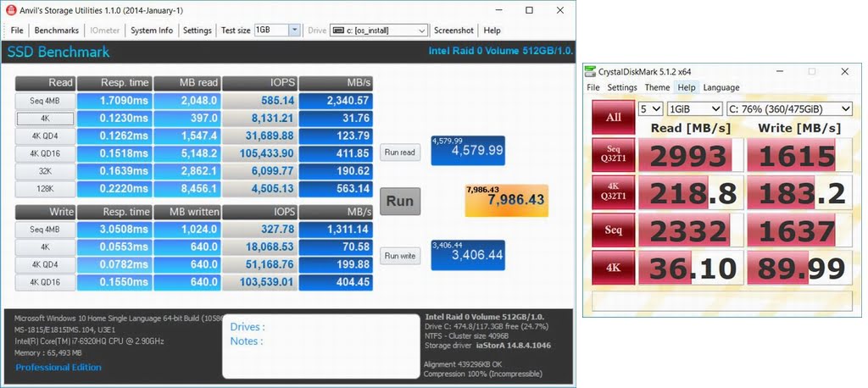Expand the Test size 1GB dropdown

294,30
